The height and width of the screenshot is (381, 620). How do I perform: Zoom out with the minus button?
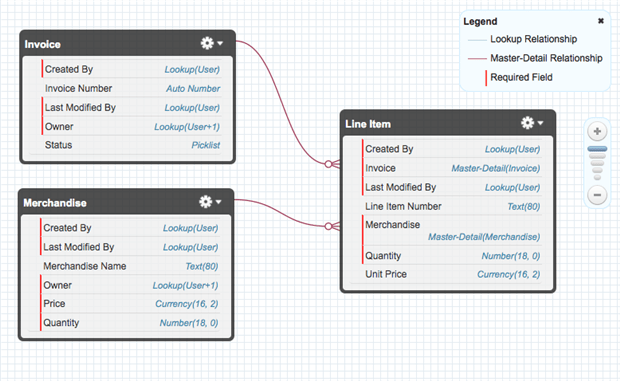click(597, 195)
